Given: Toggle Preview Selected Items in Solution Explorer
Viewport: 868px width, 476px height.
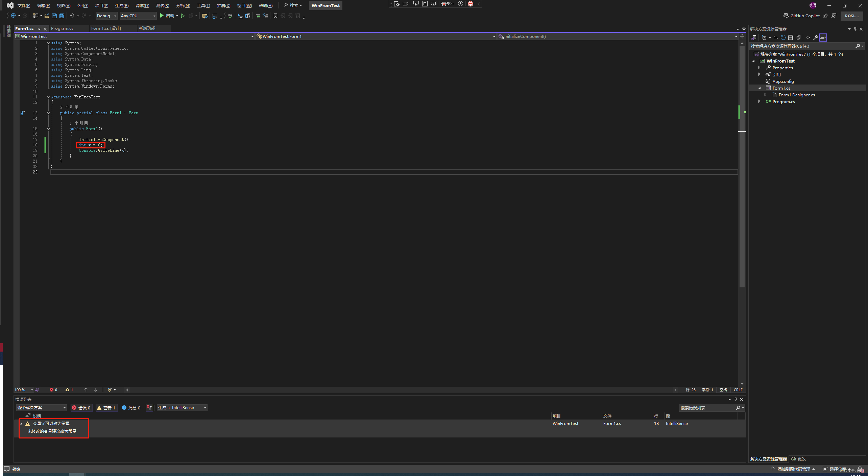Looking at the screenshot, I should click(823, 38).
